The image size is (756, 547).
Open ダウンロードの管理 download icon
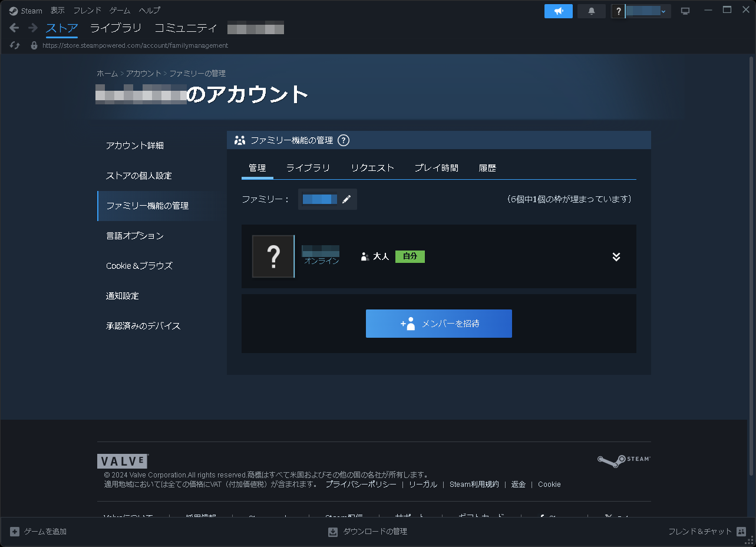tap(332, 531)
